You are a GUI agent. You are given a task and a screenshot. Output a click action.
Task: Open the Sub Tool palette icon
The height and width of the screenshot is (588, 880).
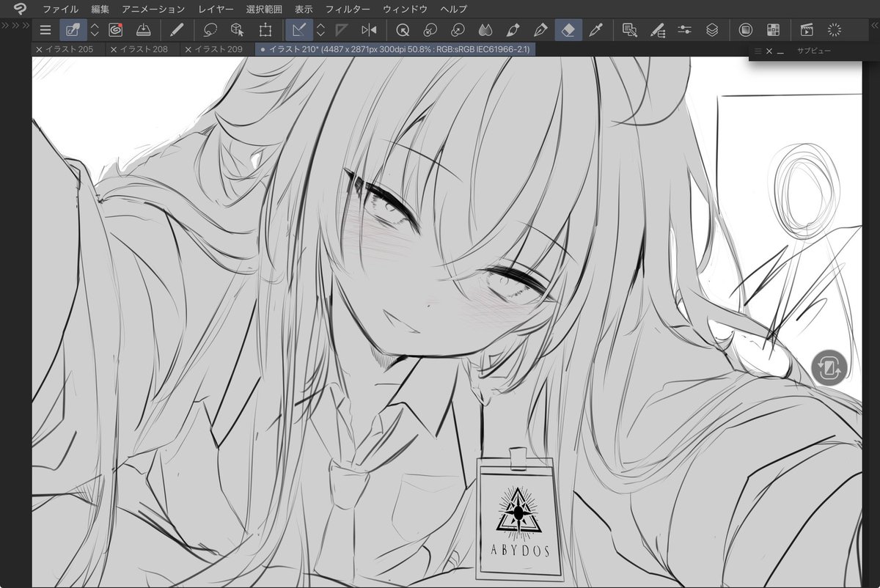click(x=657, y=30)
